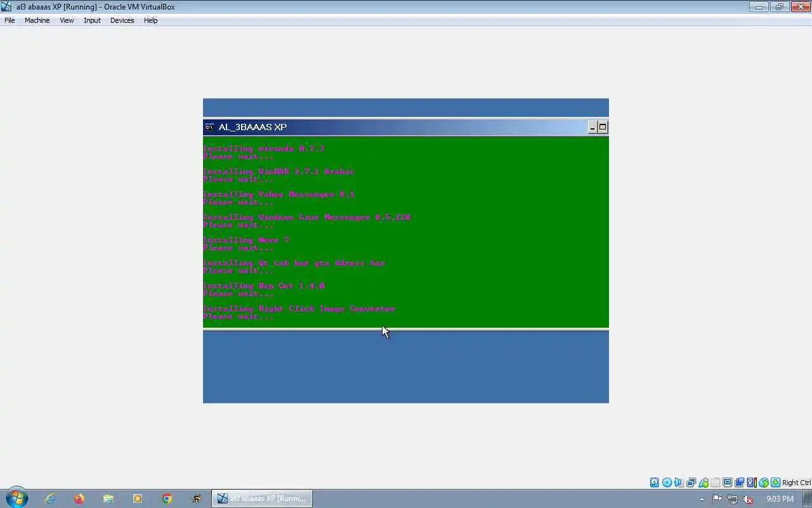The width and height of the screenshot is (812, 508).
Task: Click the recording status indicator
Action: click(739, 483)
